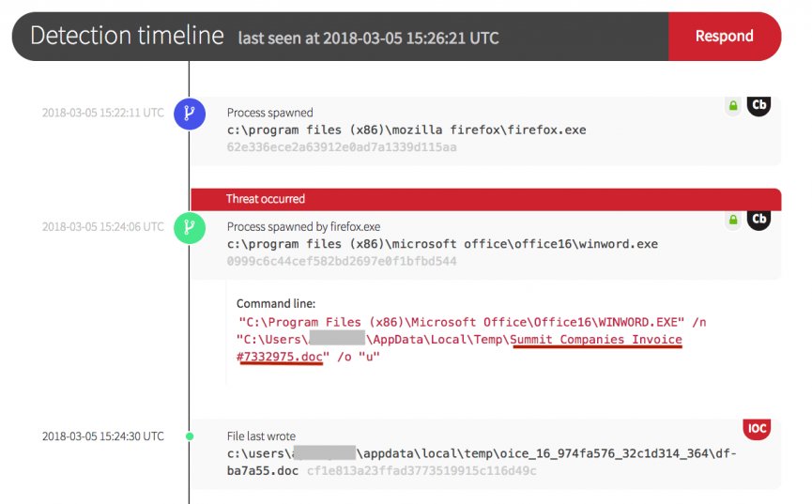
Task: Open the winword.exe process path
Action: coord(442,244)
